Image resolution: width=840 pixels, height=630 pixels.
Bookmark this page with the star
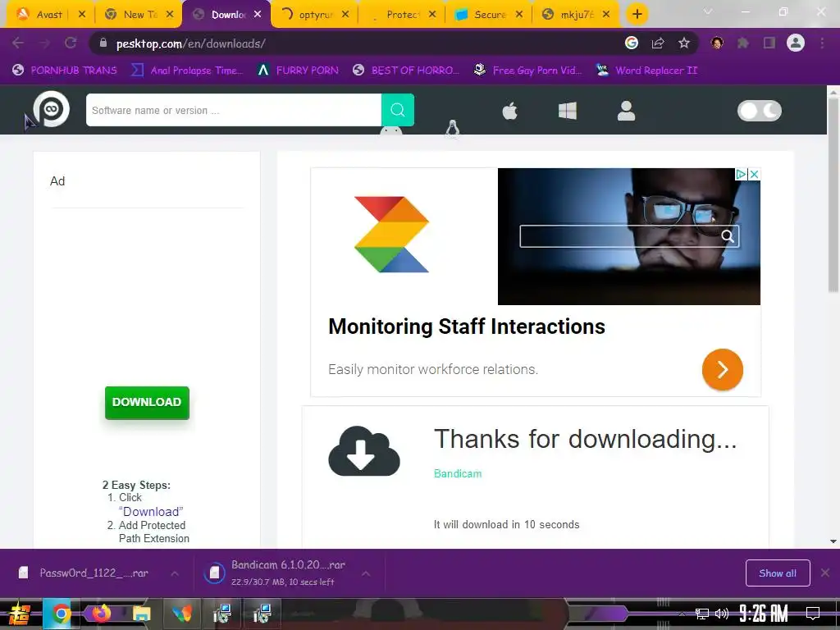point(684,43)
